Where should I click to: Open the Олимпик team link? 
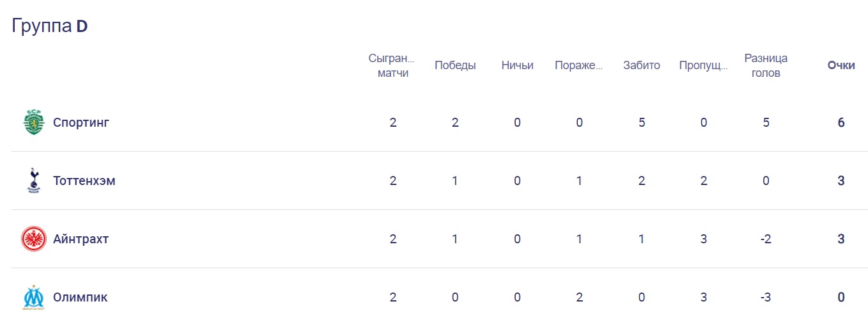[80, 297]
